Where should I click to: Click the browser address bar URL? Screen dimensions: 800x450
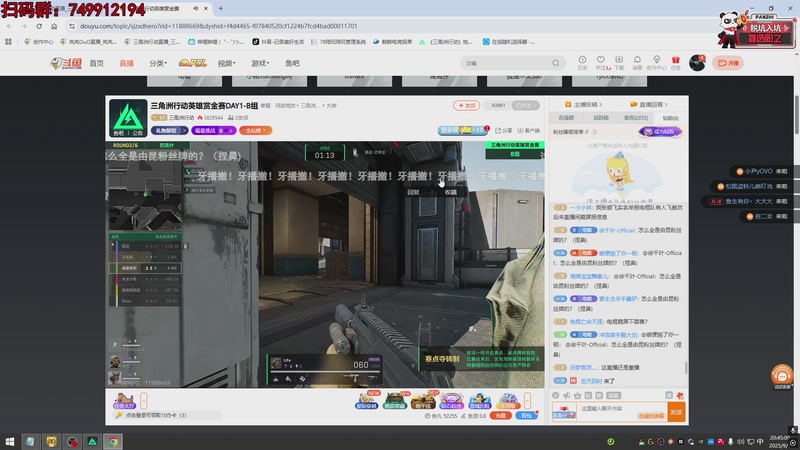218,26
